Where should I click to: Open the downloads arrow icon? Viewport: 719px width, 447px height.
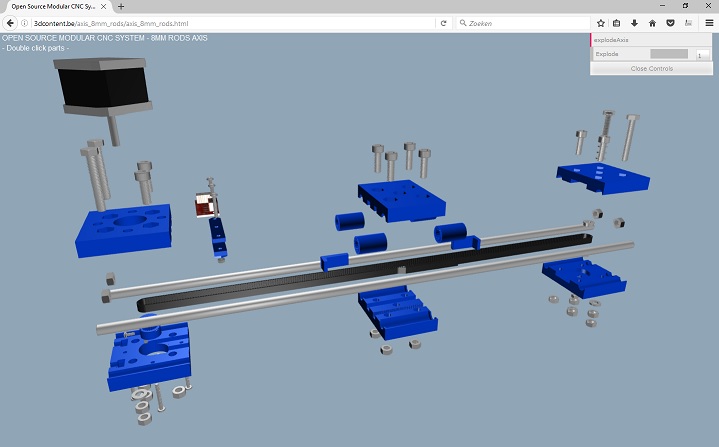coord(634,23)
